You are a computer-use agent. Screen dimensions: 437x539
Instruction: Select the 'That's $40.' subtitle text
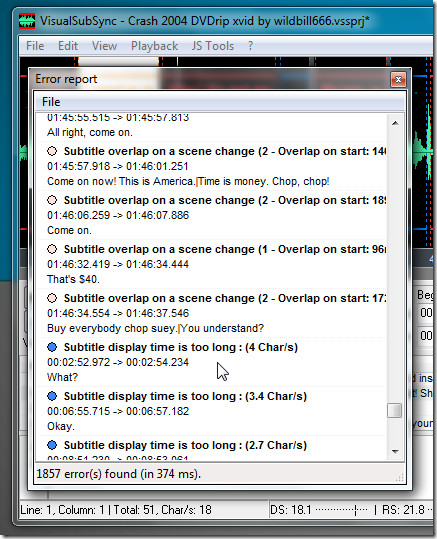(73, 279)
